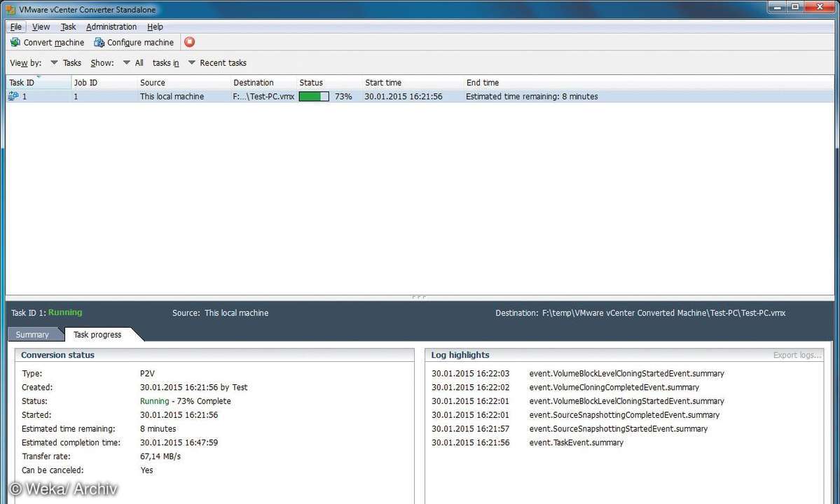The width and height of the screenshot is (840, 504).
Task: Close the Converter window
Action: pyautogui.click(x=820, y=6)
